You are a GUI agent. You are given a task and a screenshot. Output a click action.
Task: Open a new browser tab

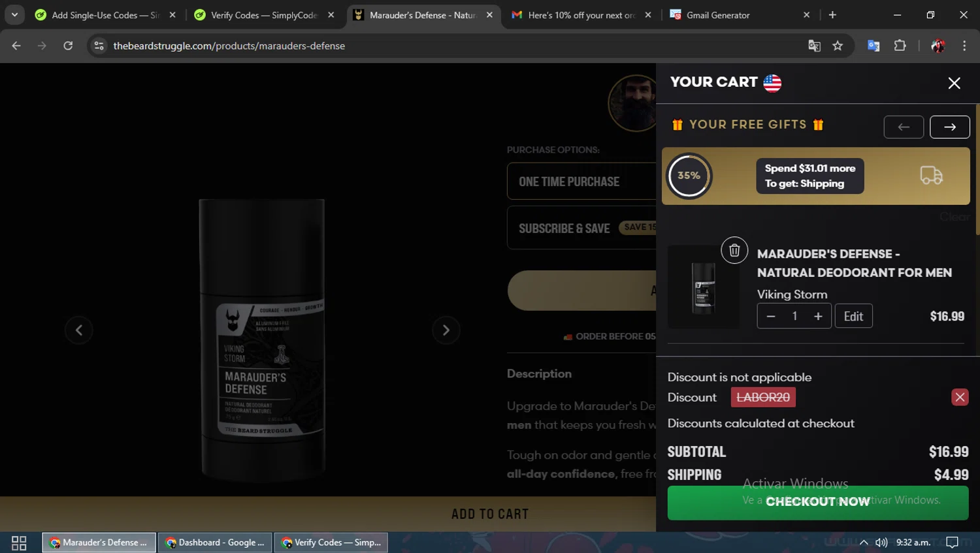tap(832, 15)
